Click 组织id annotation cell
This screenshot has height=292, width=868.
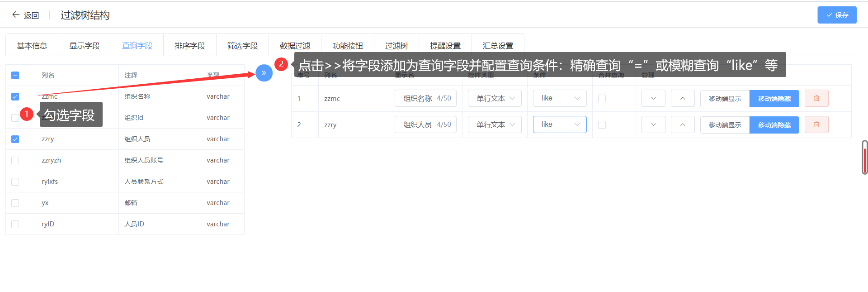160,118
